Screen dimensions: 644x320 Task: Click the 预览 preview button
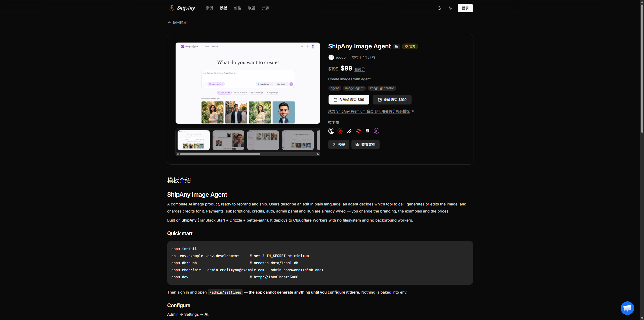pos(339,145)
